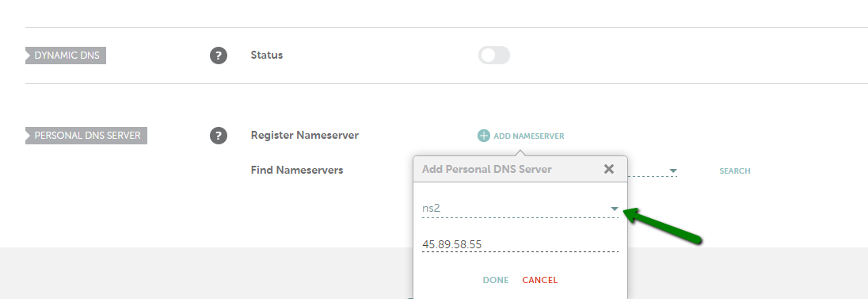Viewport: 868px width, 299px height.
Task: Focus the IP address field 45.89.58.55
Action: click(x=520, y=244)
